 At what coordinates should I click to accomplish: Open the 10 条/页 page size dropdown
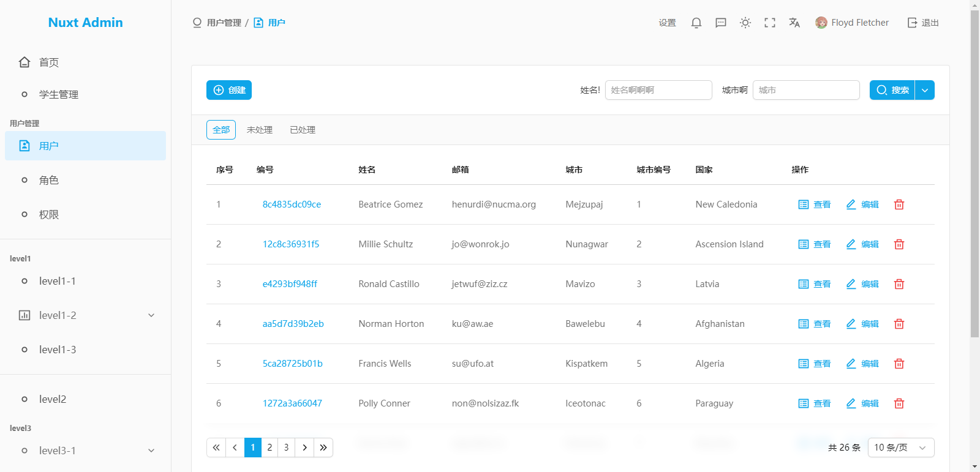pyautogui.click(x=901, y=448)
